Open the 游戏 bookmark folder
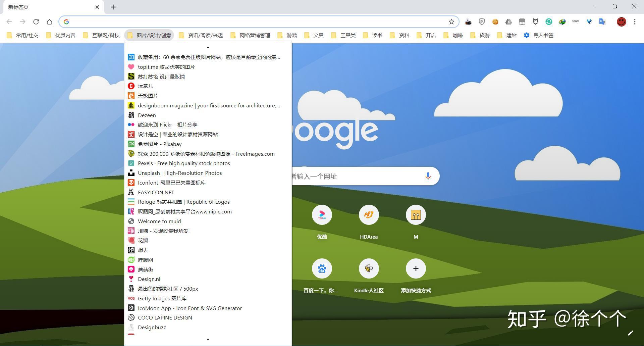Screen dimensions: 644x346 click(x=287, y=35)
